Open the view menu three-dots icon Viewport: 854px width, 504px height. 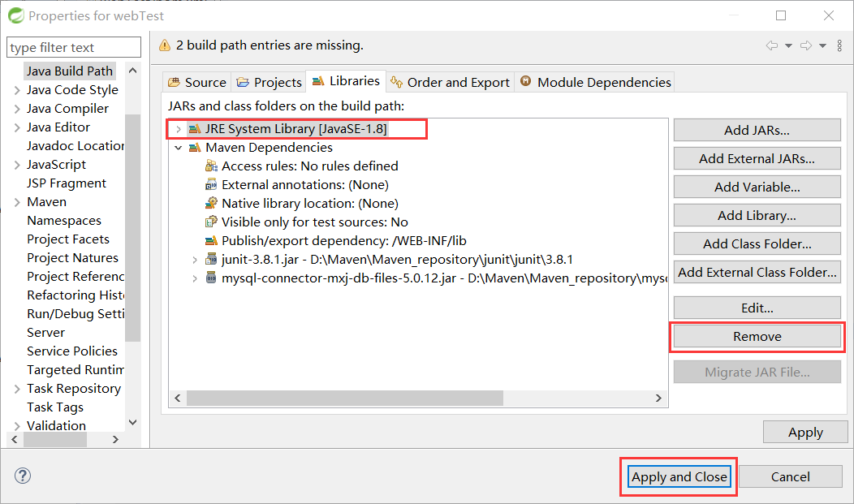click(839, 45)
